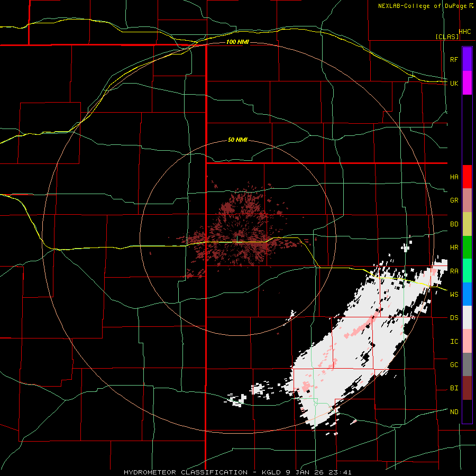Click the BI legend label
The image size is (476, 476).
click(x=454, y=388)
